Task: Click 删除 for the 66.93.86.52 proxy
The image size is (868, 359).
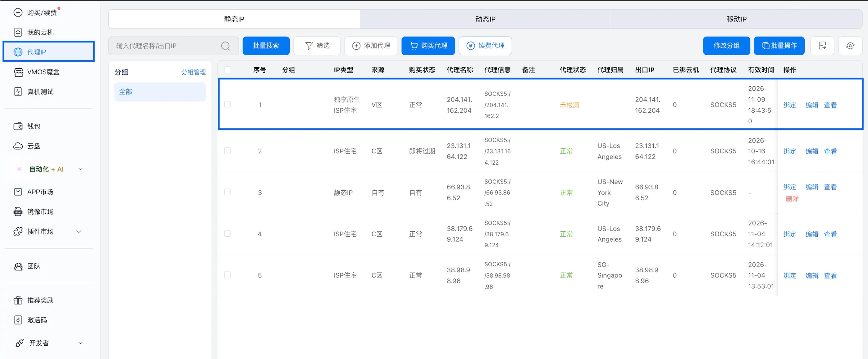Action: 792,199
